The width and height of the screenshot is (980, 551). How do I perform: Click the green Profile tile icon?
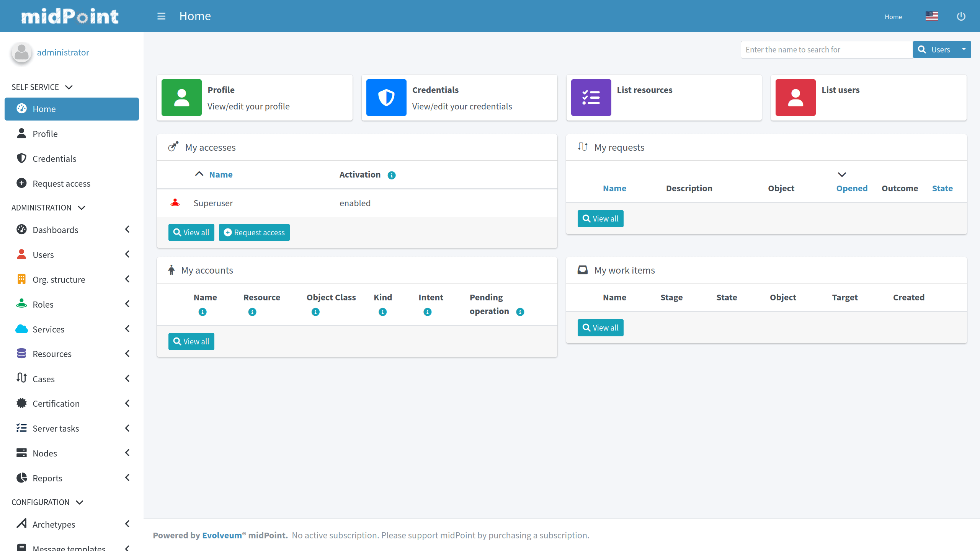(181, 98)
